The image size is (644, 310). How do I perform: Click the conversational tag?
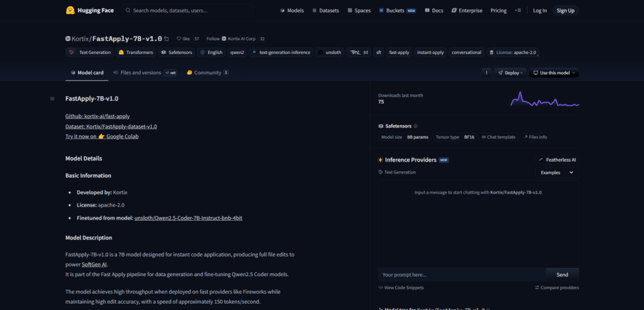[467, 52]
